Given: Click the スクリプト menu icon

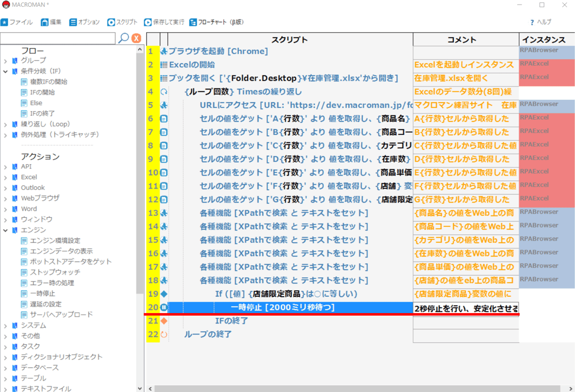Looking at the screenshot, I should point(111,22).
